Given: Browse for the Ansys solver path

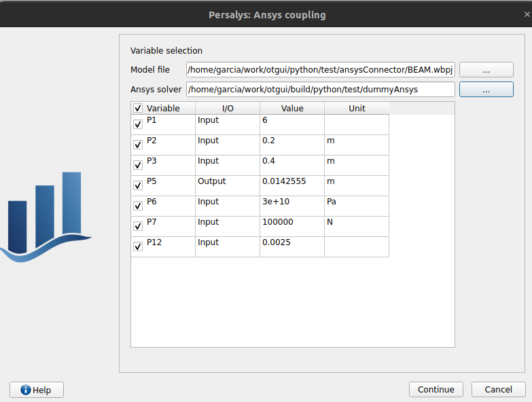Looking at the screenshot, I should click(486, 90).
